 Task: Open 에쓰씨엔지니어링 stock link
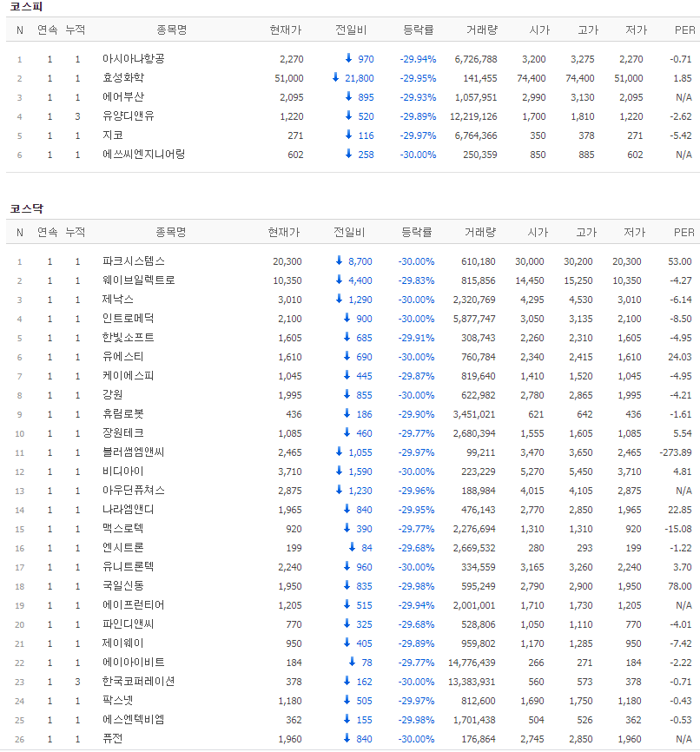143,155
